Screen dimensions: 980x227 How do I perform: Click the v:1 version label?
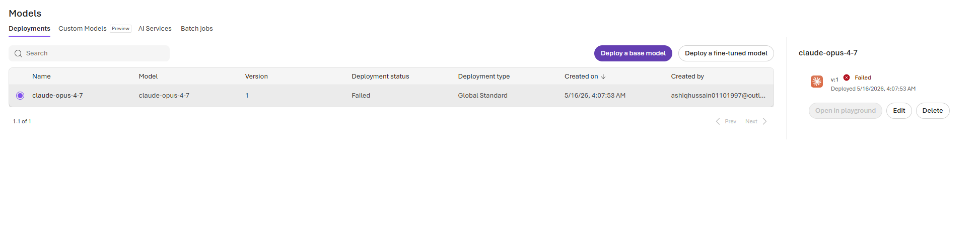834,80
